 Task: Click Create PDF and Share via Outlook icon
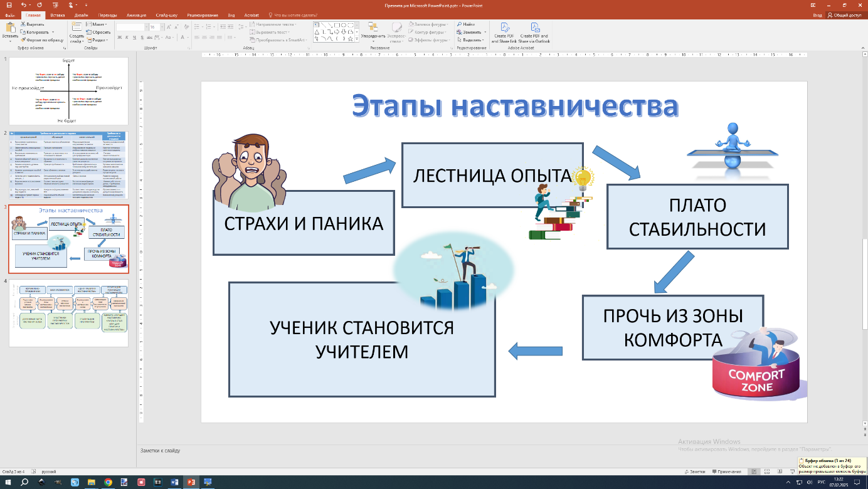coord(534,28)
